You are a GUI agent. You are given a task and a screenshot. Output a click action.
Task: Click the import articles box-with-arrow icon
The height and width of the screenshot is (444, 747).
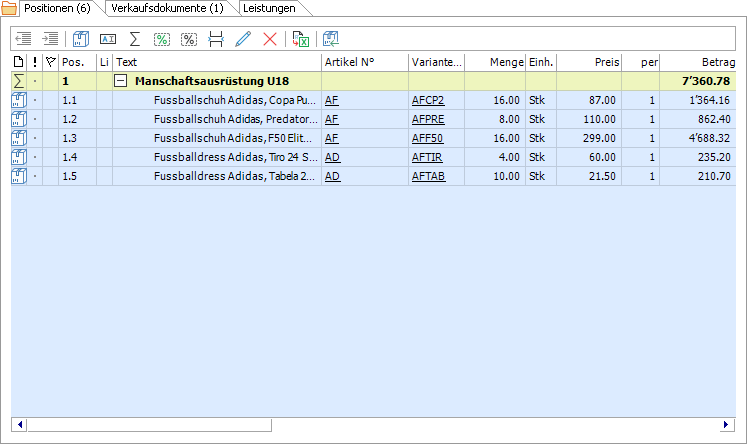[x=330, y=39]
